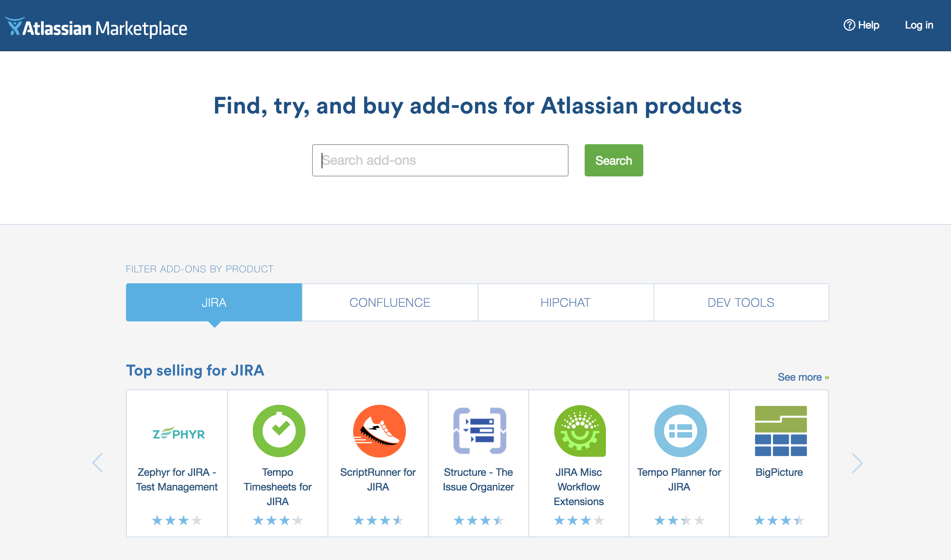Click the Structure - The Issue Organizer icon

coord(478,430)
